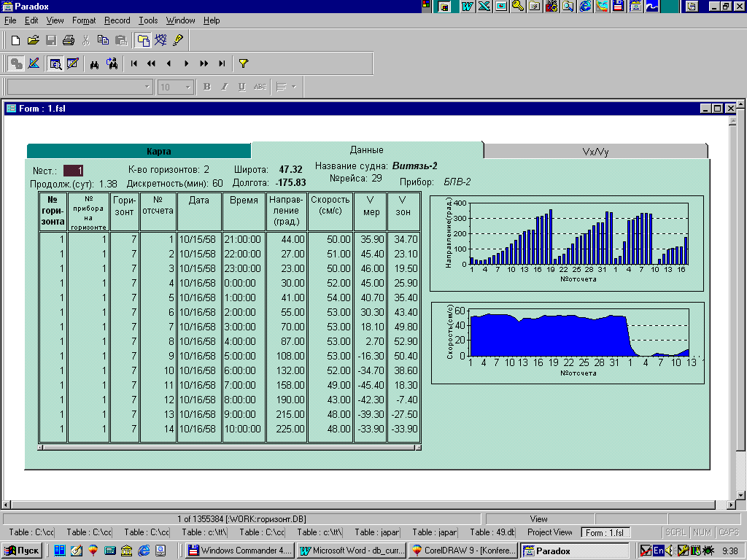The image size is (747, 560).
Task: Click the Design Form icon
Action: 34,63
